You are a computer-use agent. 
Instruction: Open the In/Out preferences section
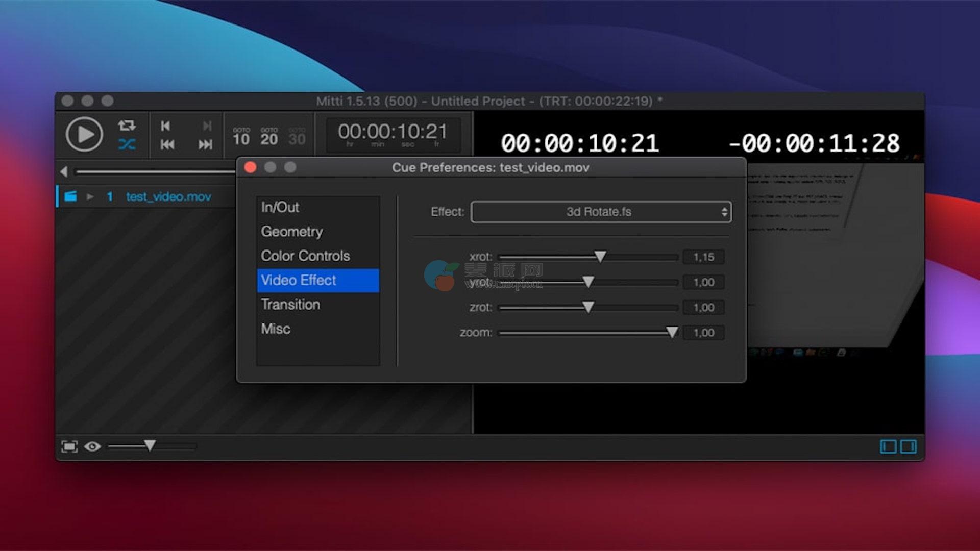[x=318, y=207]
